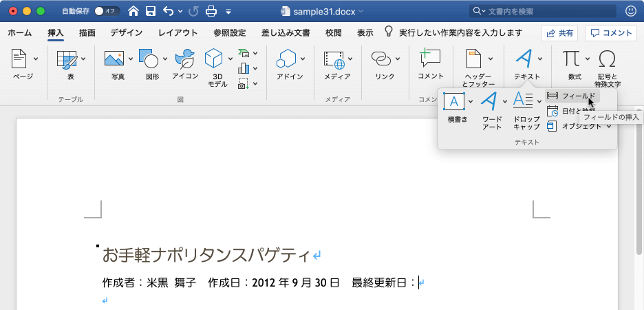Insert 日付と時刻 from the text popup
This screenshot has height=310, width=644.
point(572,111)
